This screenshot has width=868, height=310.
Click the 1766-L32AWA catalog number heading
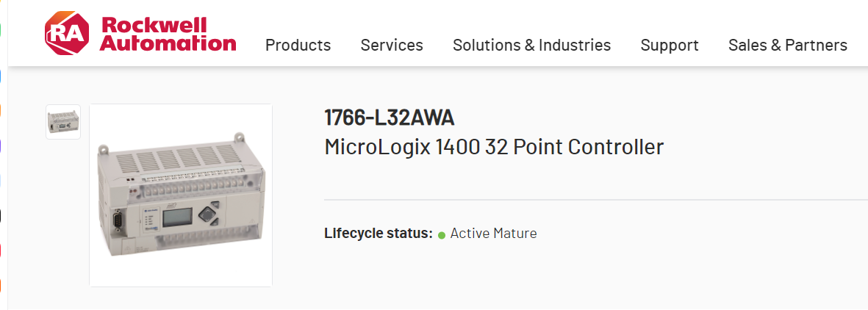390,118
